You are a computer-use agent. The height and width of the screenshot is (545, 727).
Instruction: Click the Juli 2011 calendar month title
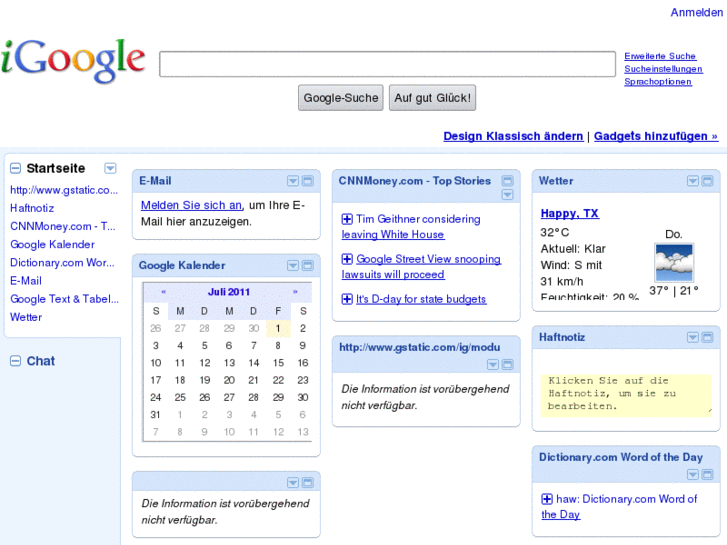point(229,292)
